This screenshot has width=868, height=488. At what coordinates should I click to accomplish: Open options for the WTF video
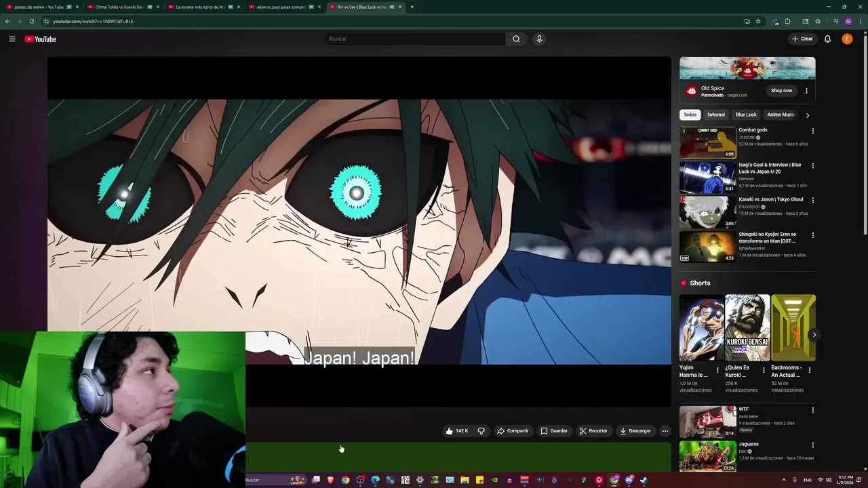click(812, 410)
